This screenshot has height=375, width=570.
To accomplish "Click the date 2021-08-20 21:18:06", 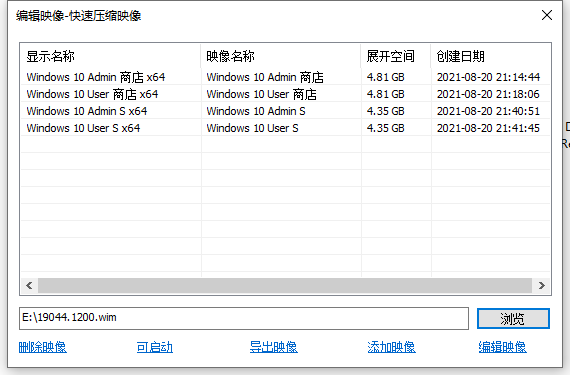I will [x=488, y=94].
